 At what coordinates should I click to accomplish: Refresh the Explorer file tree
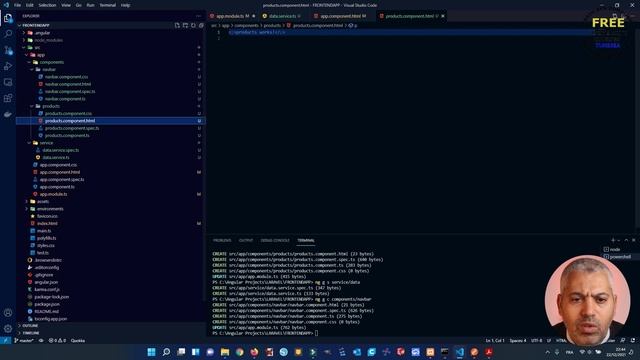(193, 25)
